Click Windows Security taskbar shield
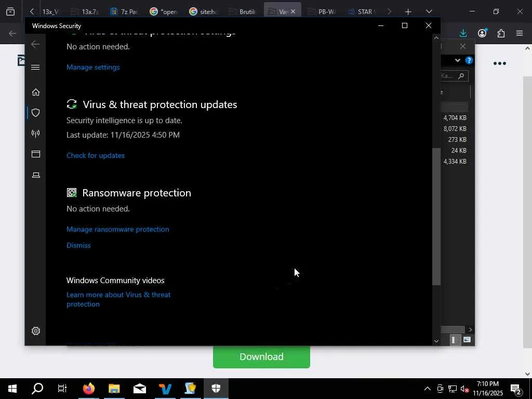 (216, 389)
